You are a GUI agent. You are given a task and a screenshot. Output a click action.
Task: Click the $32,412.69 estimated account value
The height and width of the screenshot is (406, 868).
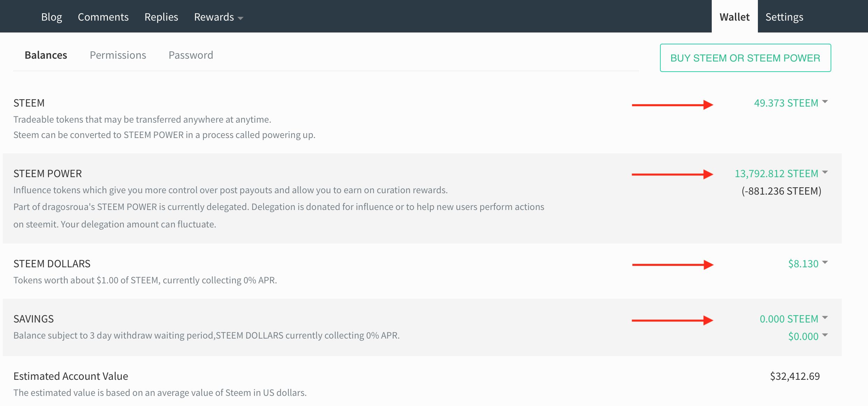(x=795, y=376)
